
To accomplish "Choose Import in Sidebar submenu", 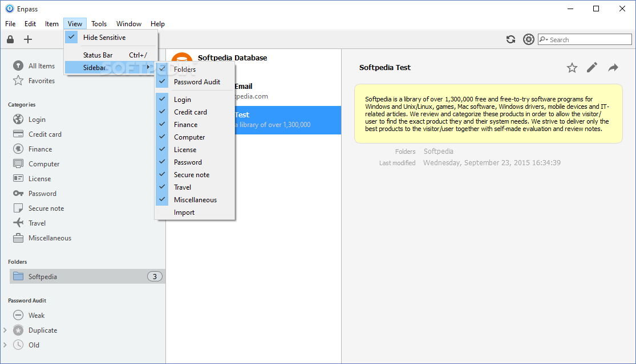I will [195, 212].
